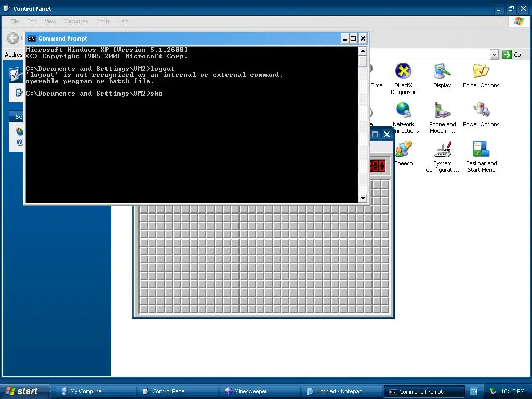The height and width of the screenshot is (399, 532).
Task: Open the Display control panel icon
Action: click(x=442, y=76)
